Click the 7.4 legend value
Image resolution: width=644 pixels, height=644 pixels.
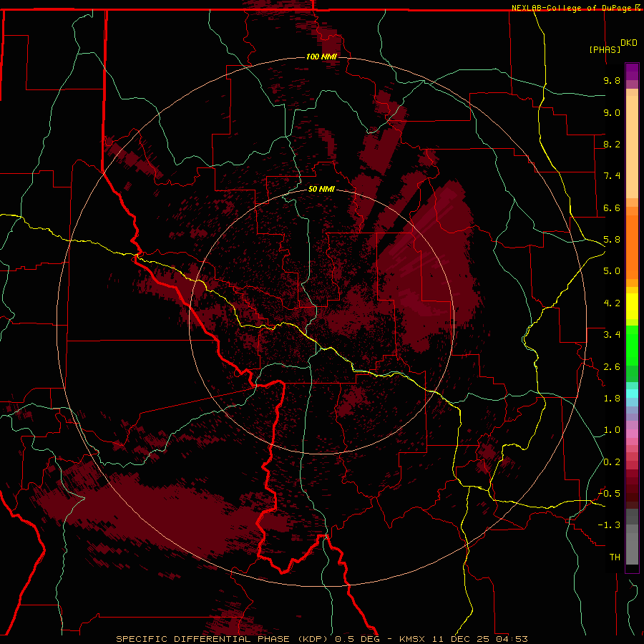[x=612, y=176]
